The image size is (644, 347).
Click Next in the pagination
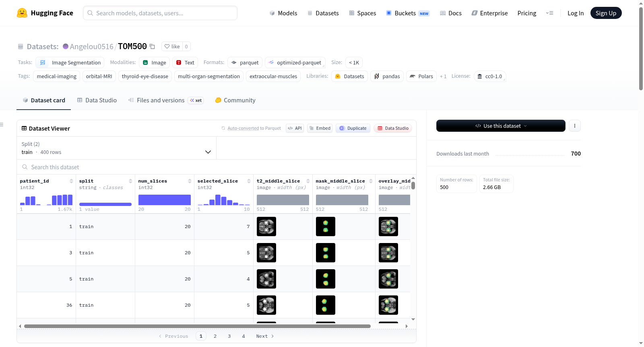pos(265,336)
